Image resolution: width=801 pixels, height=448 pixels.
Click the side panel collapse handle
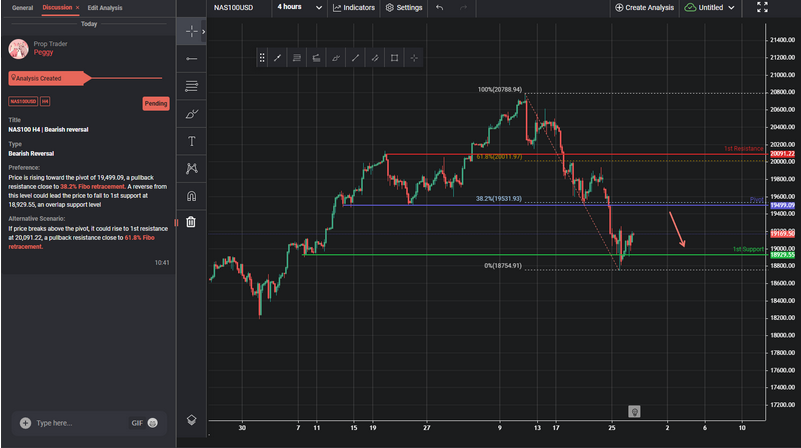(176, 223)
